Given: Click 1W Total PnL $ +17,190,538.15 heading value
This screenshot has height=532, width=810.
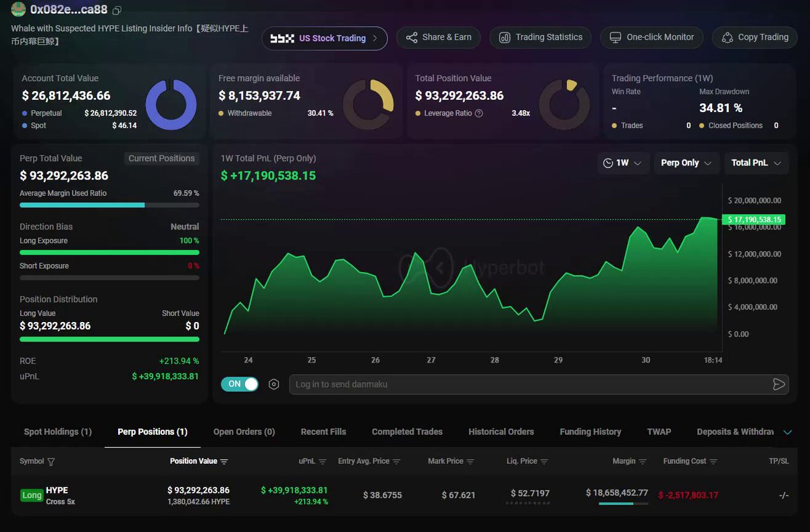Looking at the screenshot, I should coord(268,176).
